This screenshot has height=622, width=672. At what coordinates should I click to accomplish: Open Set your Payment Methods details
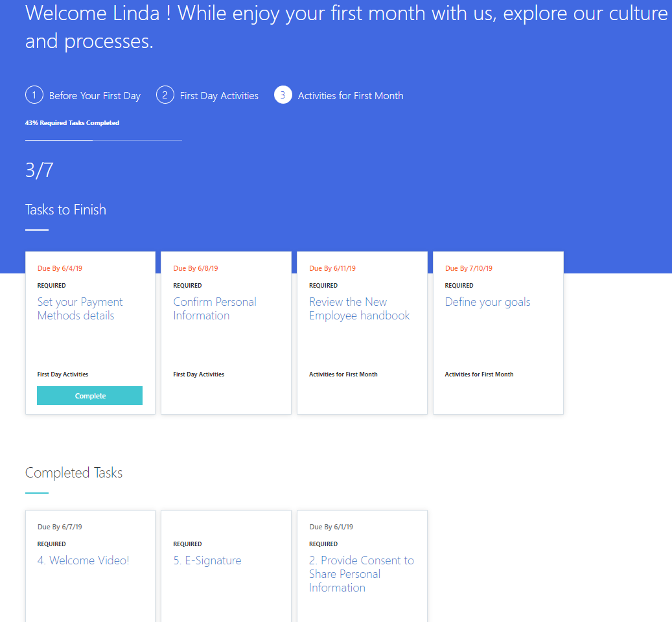pos(80,309)
